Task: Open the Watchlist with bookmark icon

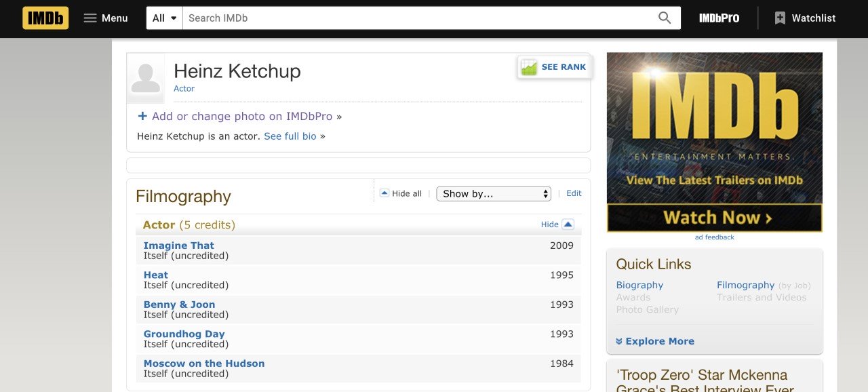Action: tap(805, 18)
